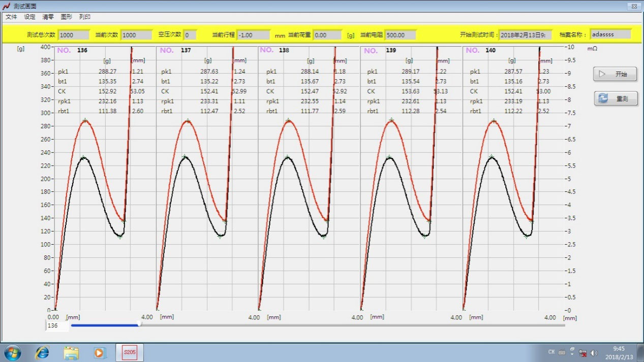The image size is (644, 362).
Task: Click the NO. 139 chart label
Action: pos(380,50)
